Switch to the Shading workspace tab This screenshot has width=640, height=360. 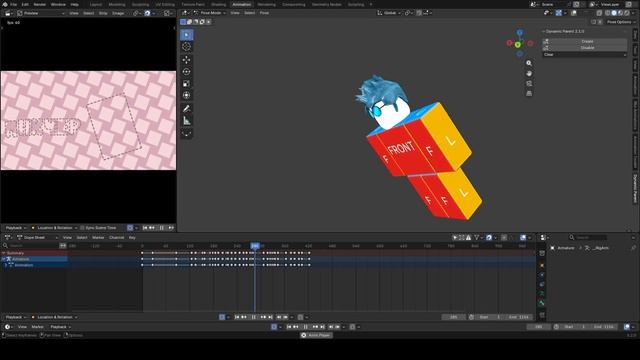[x=218, y=4]
